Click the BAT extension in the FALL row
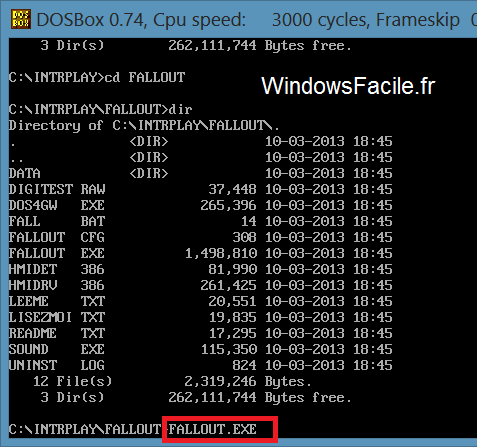Image resolution: width=477 pixels, height=447 pixels. pos(93,221)
